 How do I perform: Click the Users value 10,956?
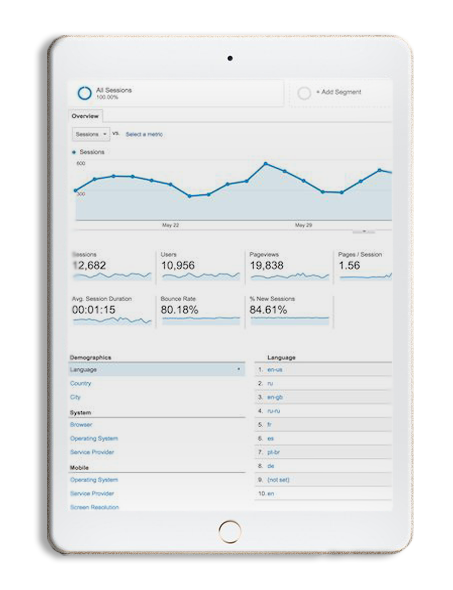(x=178, y=265)
